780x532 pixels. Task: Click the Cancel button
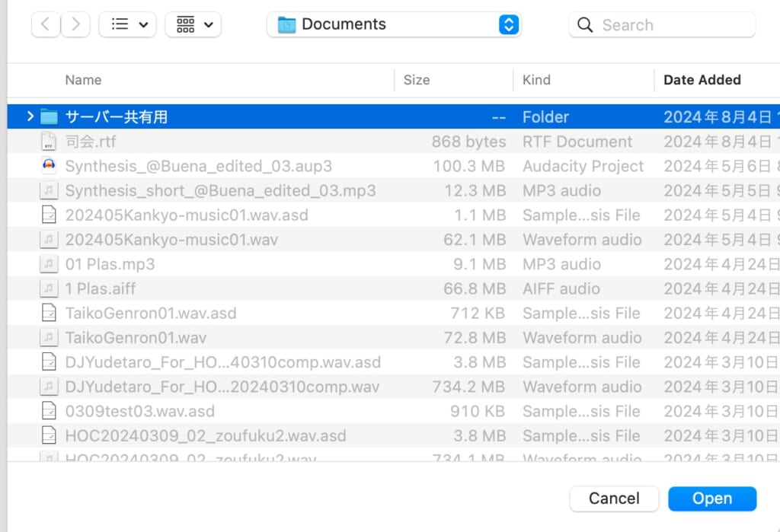point(614,499)
